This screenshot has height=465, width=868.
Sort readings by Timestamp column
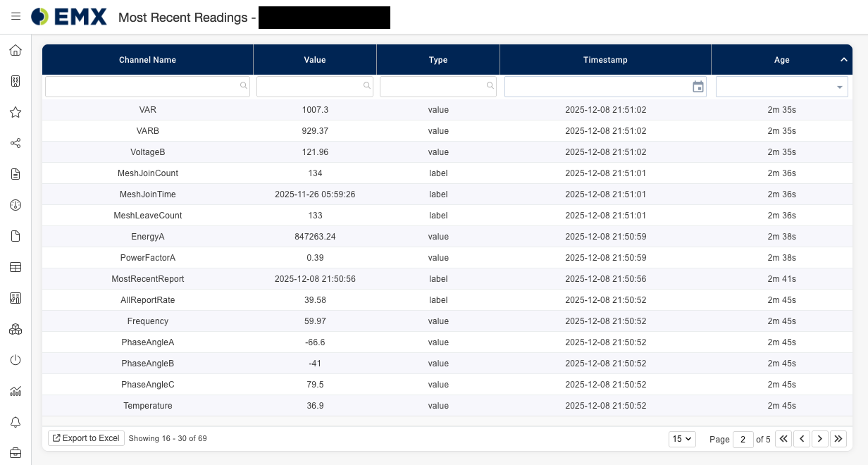(x=604, y=60)
